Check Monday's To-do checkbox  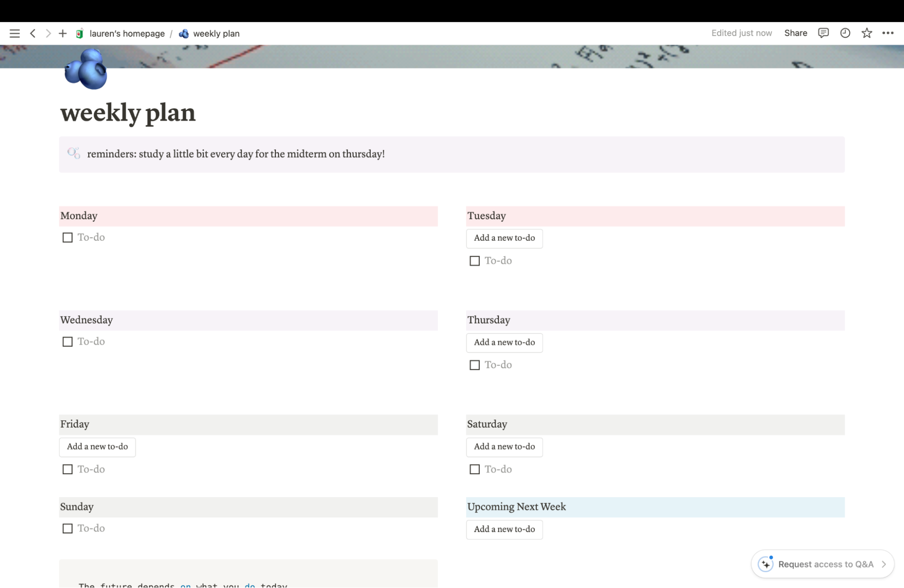pos(67,237)
